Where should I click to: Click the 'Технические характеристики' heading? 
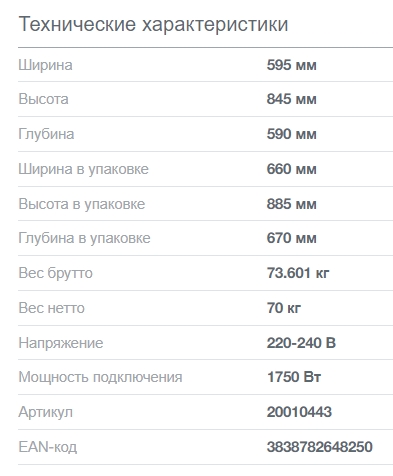click(x=153, y=24)
